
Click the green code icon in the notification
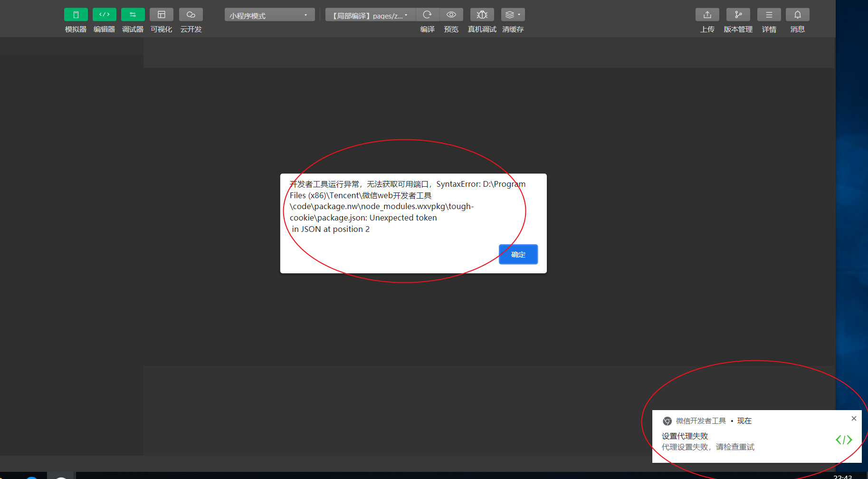tap(844, 440)
